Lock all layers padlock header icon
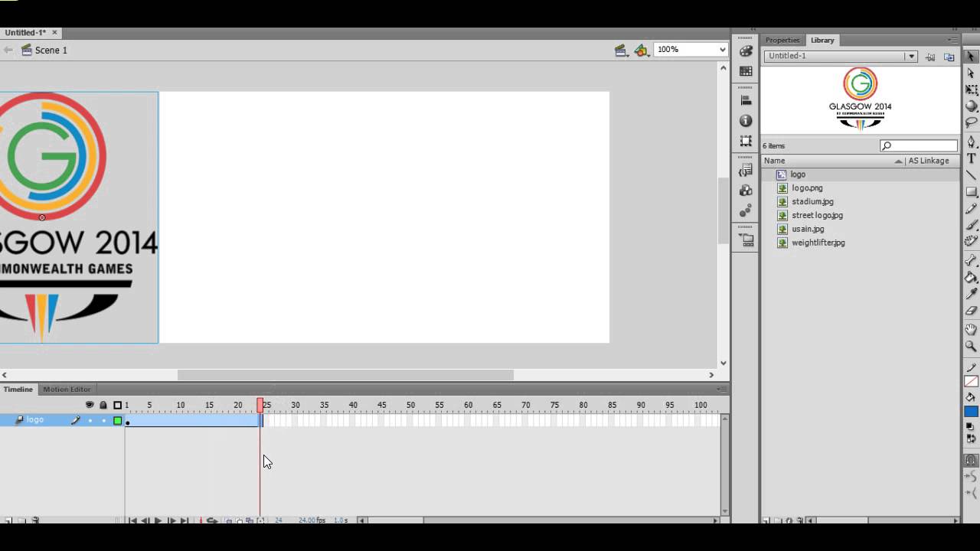The height and width of the screenshot is (551, 980). 103,405
